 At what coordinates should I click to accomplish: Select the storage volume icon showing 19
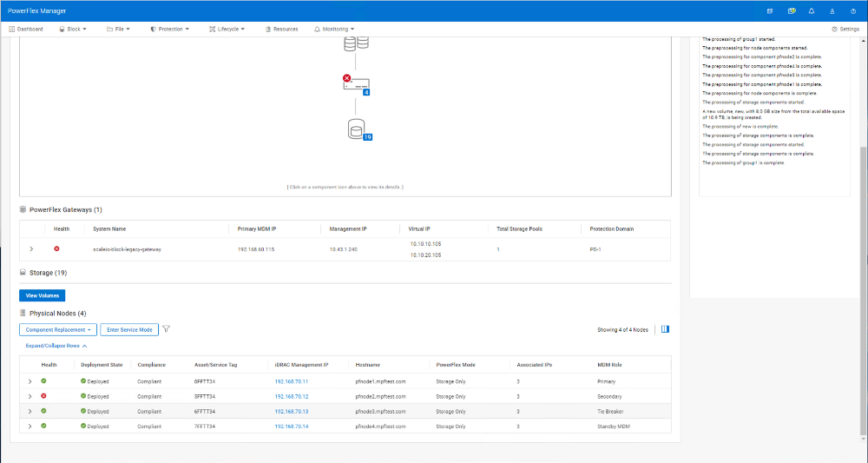(356, 130)
